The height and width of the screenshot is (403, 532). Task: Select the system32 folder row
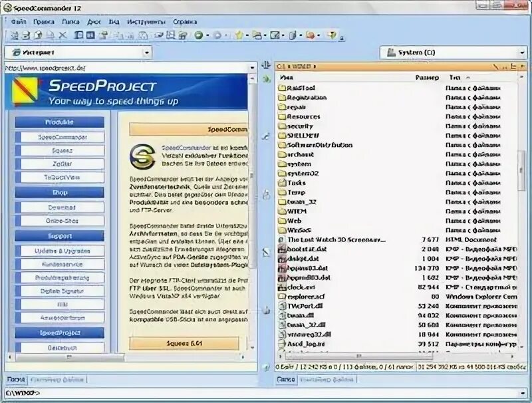coord(397,174)
